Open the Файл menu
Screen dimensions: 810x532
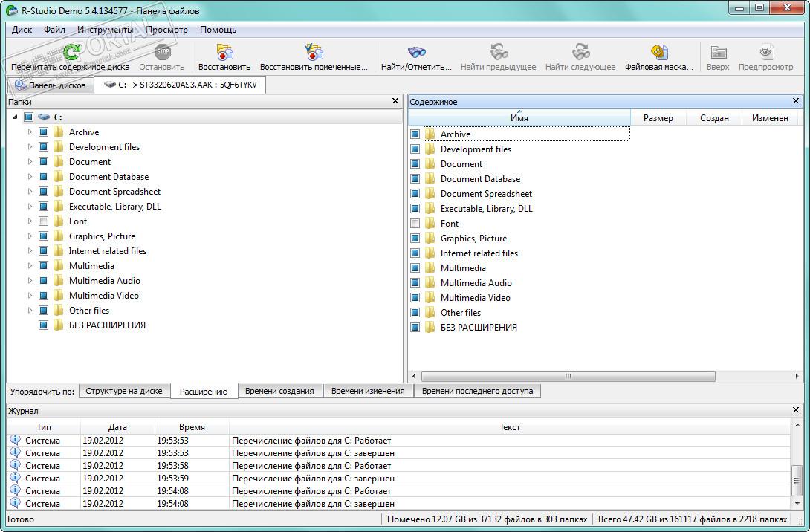tap(54, 30)
